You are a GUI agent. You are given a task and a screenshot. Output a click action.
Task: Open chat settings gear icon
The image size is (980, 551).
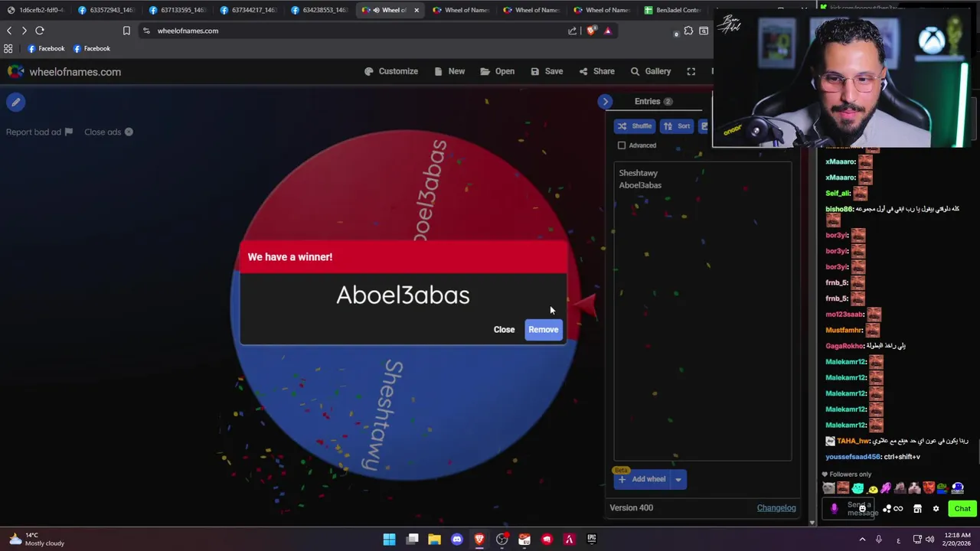click(935, 508)
